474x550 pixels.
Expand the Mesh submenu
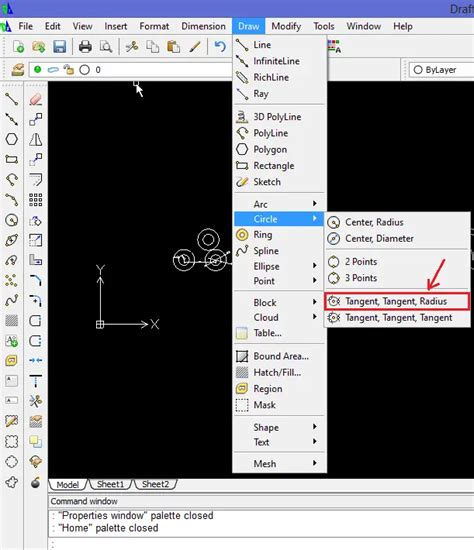coord(279,464)
